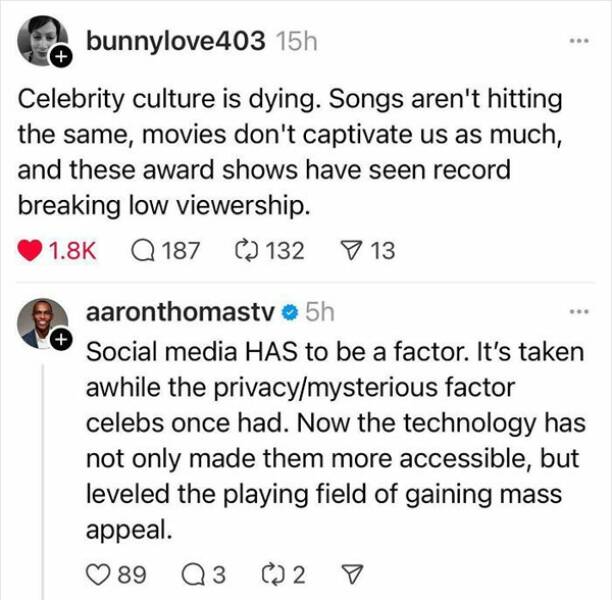Follow aaronthomastv using the plus badge

click(60, 342)
